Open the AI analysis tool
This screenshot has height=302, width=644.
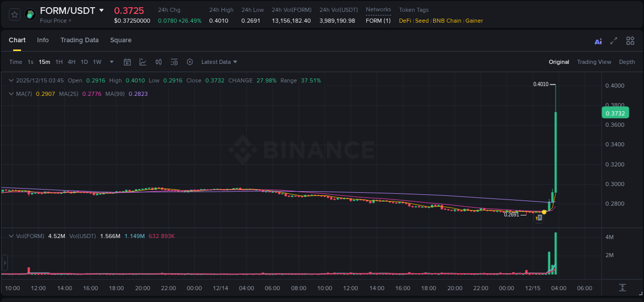point(598,41)
